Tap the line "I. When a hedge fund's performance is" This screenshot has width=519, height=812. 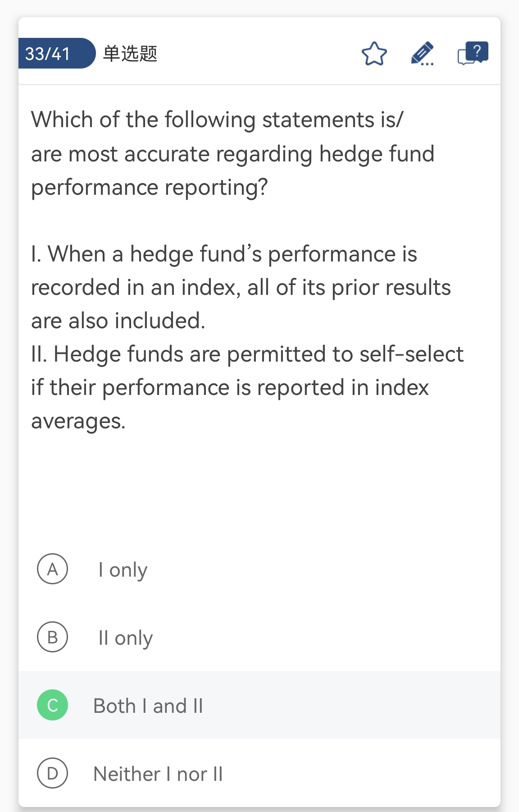tap(224, 254)
